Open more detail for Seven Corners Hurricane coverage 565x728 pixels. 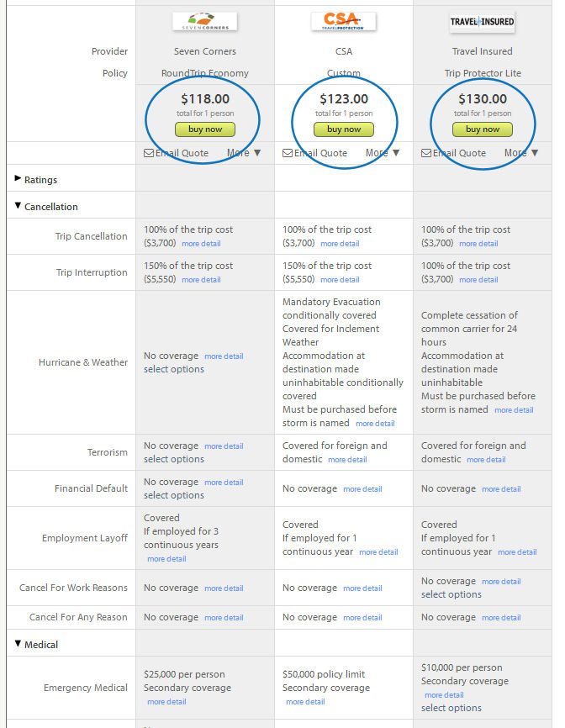tap(224, 356)
